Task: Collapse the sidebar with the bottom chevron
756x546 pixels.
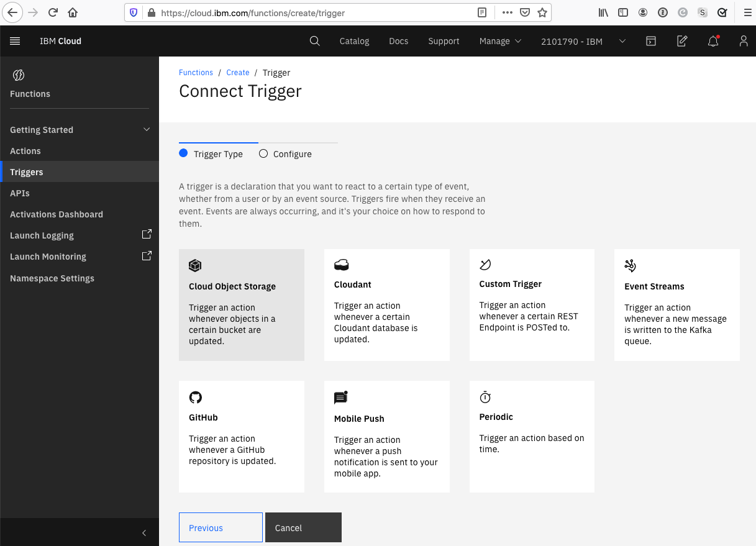Action: coord(144,533)
